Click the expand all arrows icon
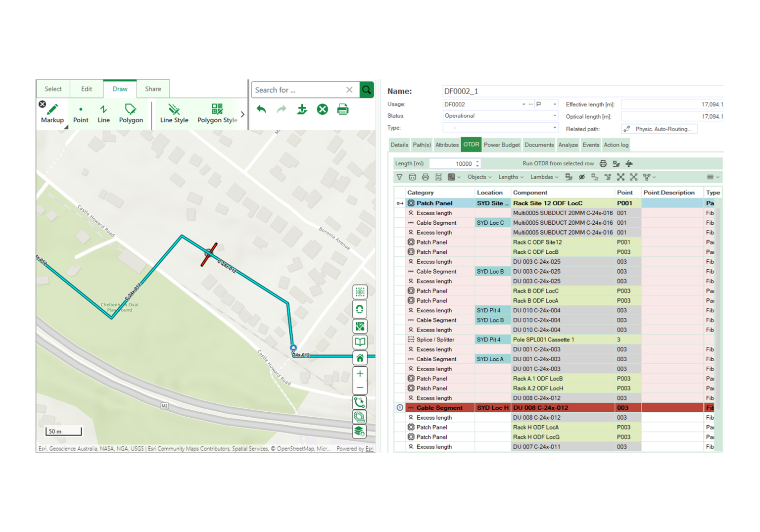Screen dimensions: 760x532 click(x=620, y=177)
